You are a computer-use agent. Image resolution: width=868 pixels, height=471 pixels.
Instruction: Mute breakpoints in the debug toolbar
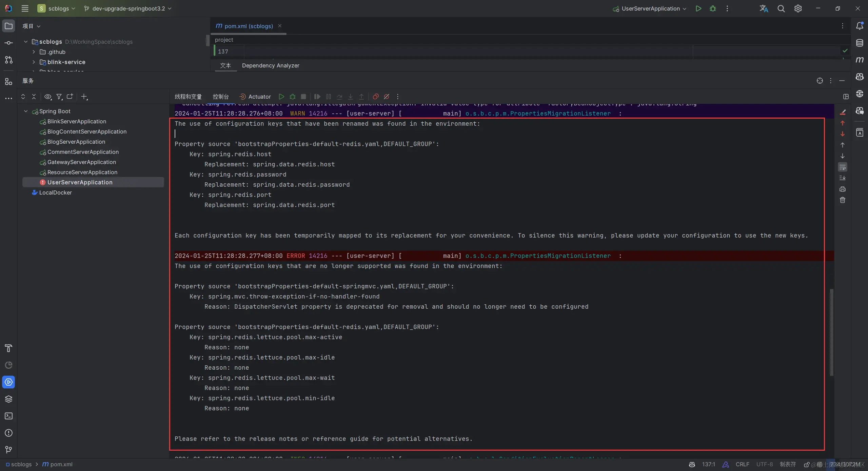coord(387,97)
